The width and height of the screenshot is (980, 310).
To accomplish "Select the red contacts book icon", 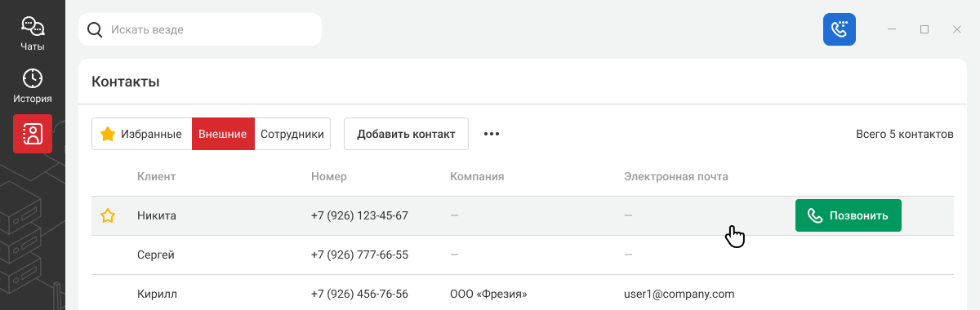I will click(33, 134).
